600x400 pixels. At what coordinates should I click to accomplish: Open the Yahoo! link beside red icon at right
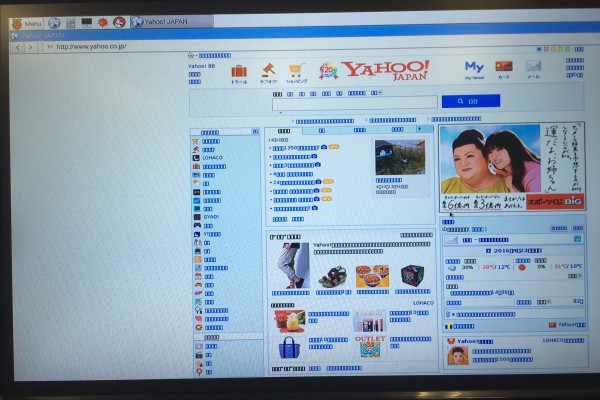coord(571,325)
